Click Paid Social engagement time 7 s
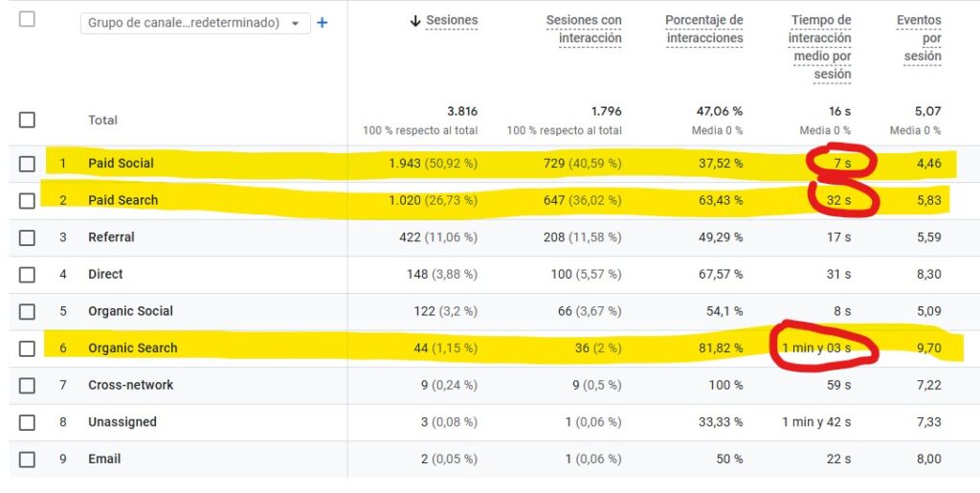The width and height of the screenshot is (980, 493). tap(842, 163)
